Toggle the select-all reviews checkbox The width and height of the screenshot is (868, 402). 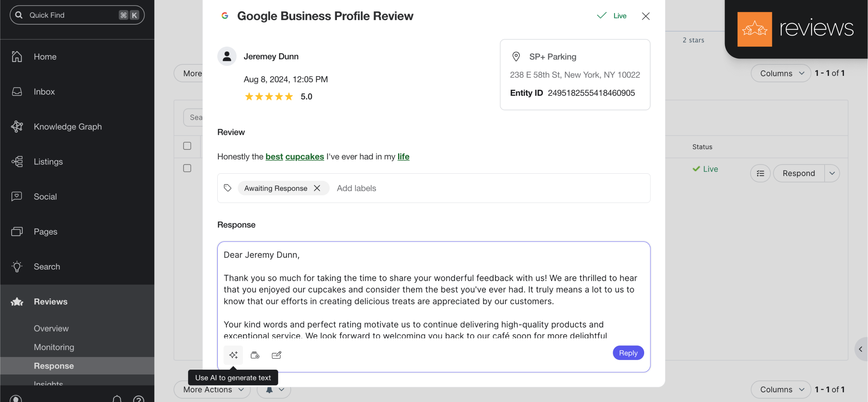[x=187, y=146]
